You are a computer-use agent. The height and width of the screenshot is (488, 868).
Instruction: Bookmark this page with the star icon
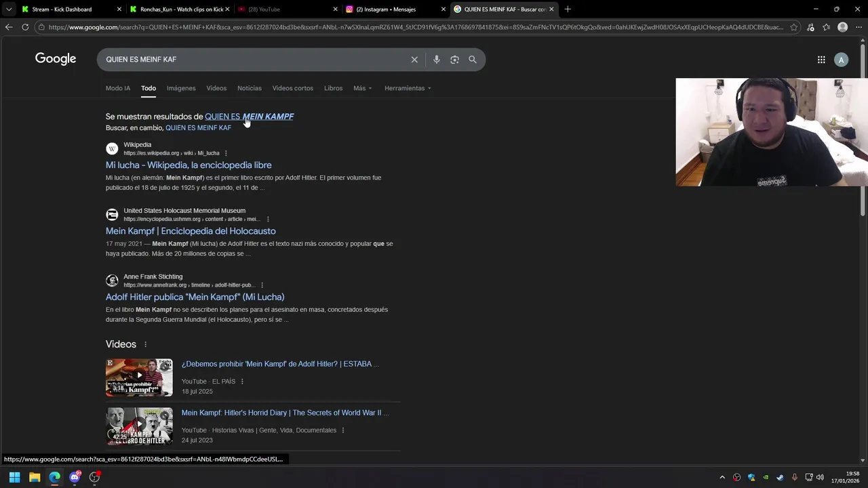pos(794,27)
